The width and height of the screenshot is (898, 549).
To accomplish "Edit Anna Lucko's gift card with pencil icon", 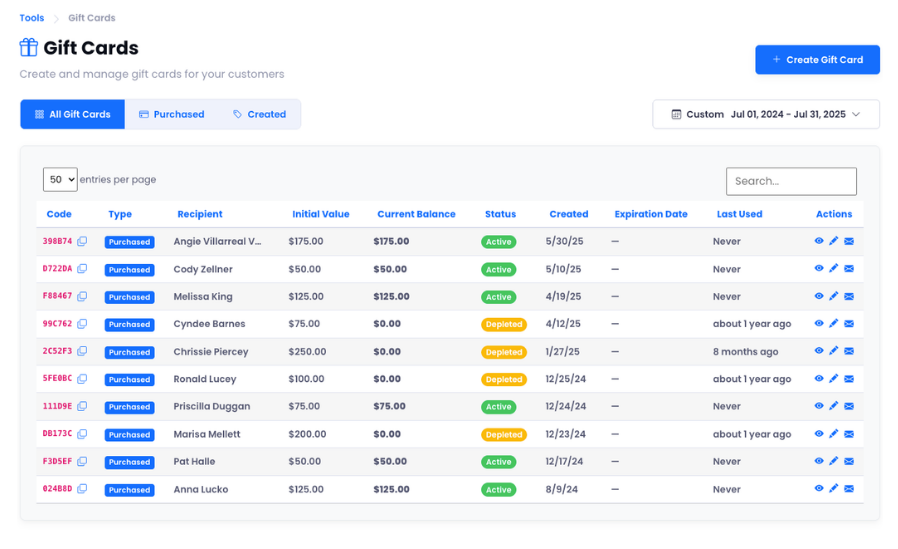I will pyautogui.click(x=834, y=488).
